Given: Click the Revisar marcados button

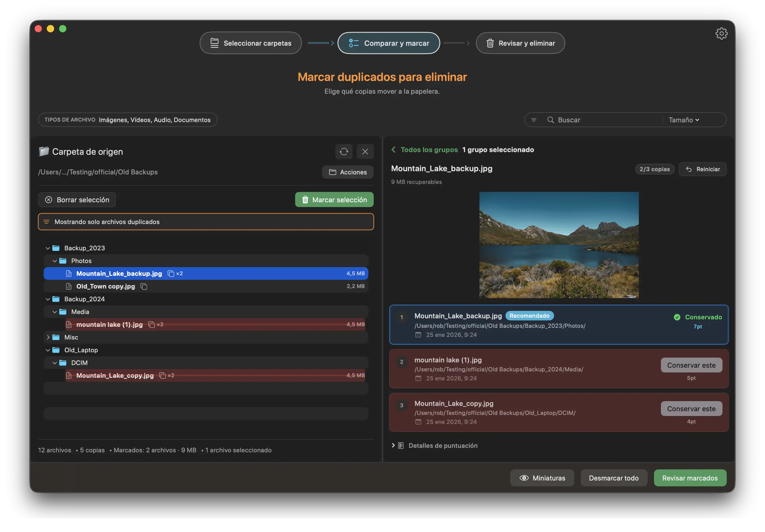Looking at the screenshot, I should [x=690, y=478].
